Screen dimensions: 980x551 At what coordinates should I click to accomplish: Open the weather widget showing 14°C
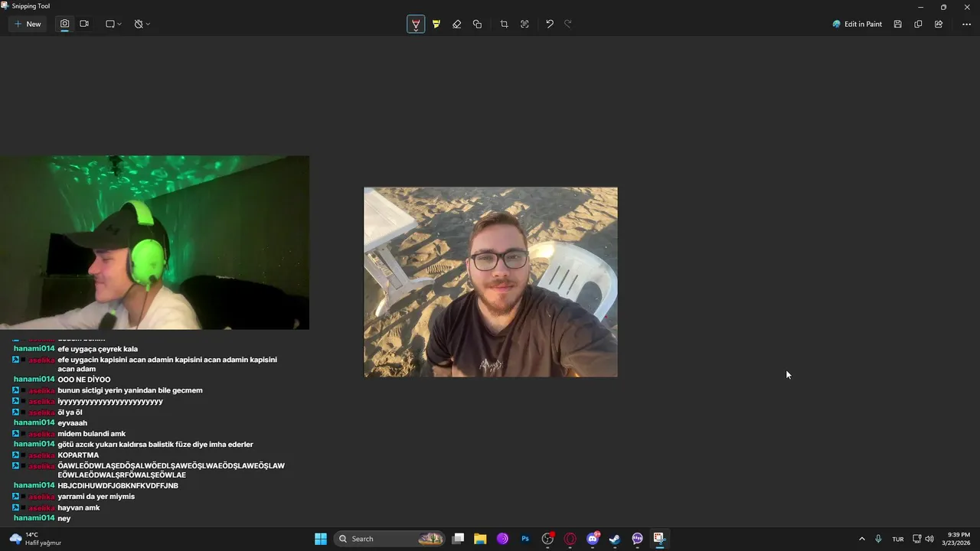coord(35,539)
